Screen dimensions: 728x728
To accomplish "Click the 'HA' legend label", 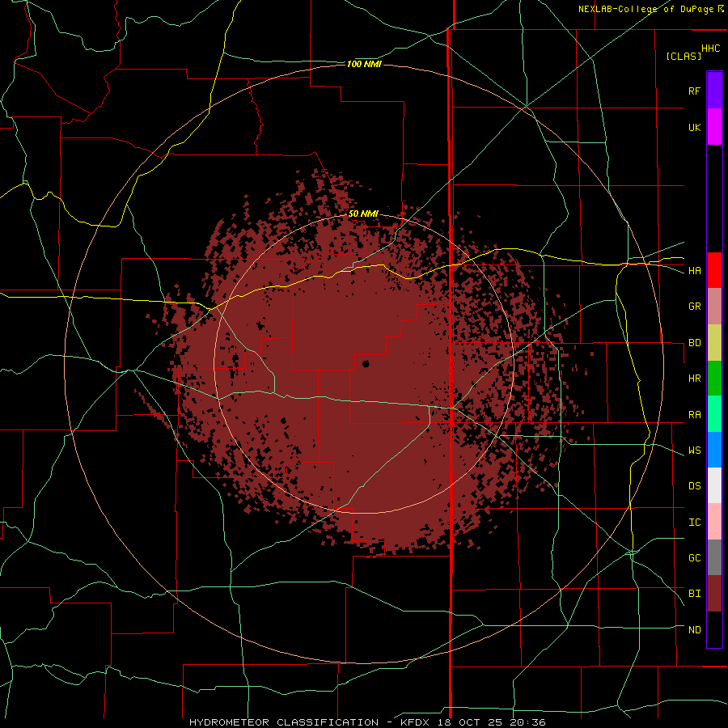I will 694,271.
